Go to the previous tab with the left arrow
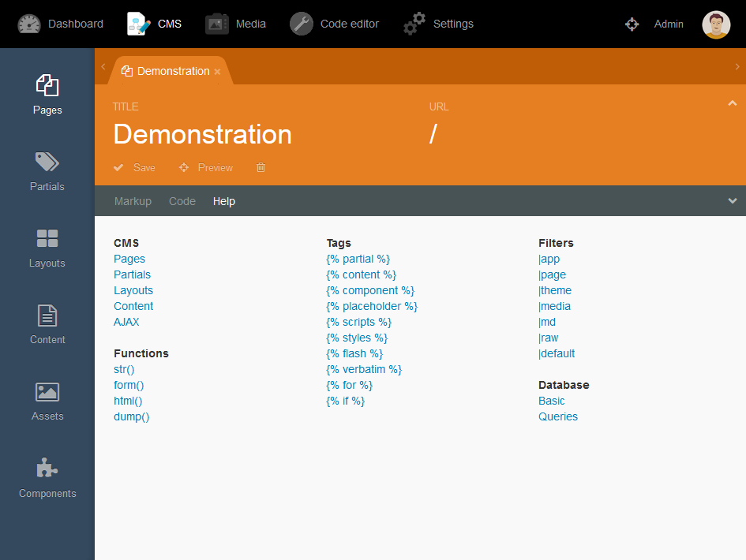 coord(103,67)
